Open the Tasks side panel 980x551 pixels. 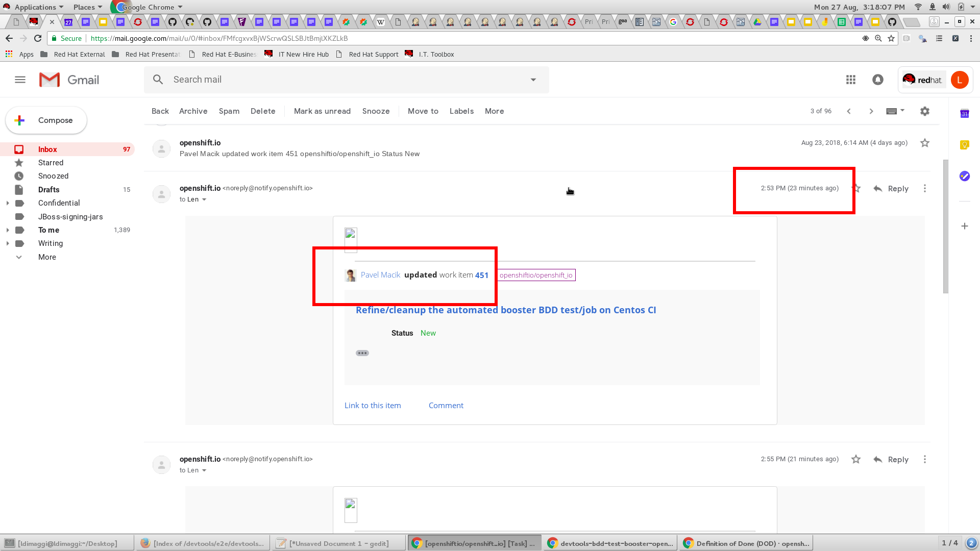tap(964, 176)
